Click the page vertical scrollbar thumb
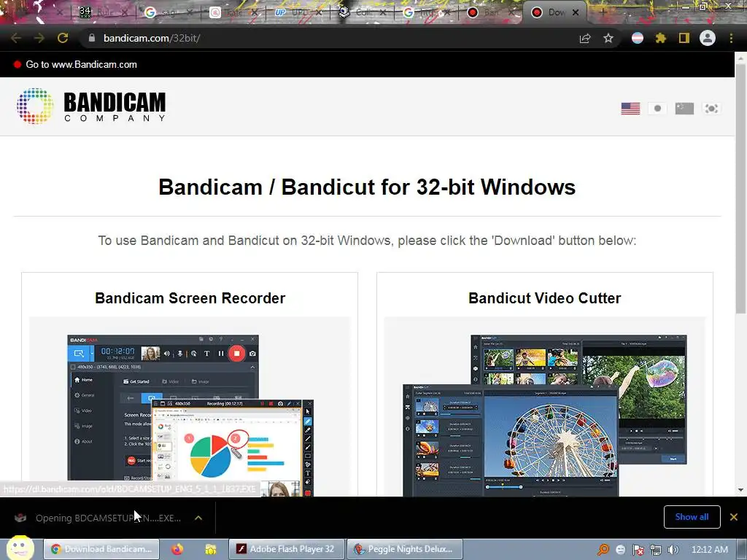The image size is (747, 560). (x=740, y=188)
